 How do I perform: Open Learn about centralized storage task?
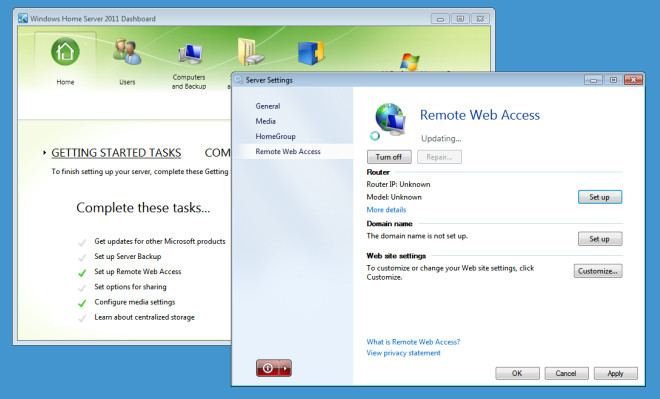pyautogui.click(x=144, y=317)
